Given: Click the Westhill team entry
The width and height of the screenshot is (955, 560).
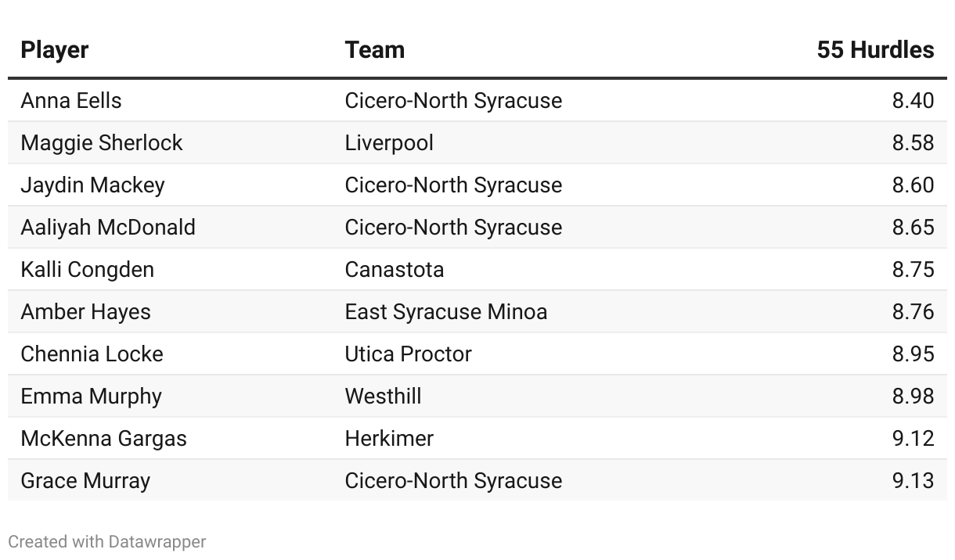Looking at the screenshot, I should (x=383, y=396).
